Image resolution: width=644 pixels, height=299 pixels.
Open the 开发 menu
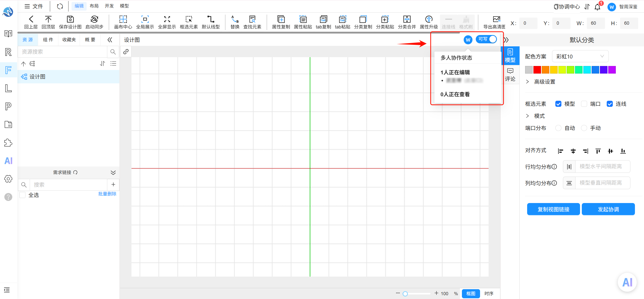(x=109, y=6)
